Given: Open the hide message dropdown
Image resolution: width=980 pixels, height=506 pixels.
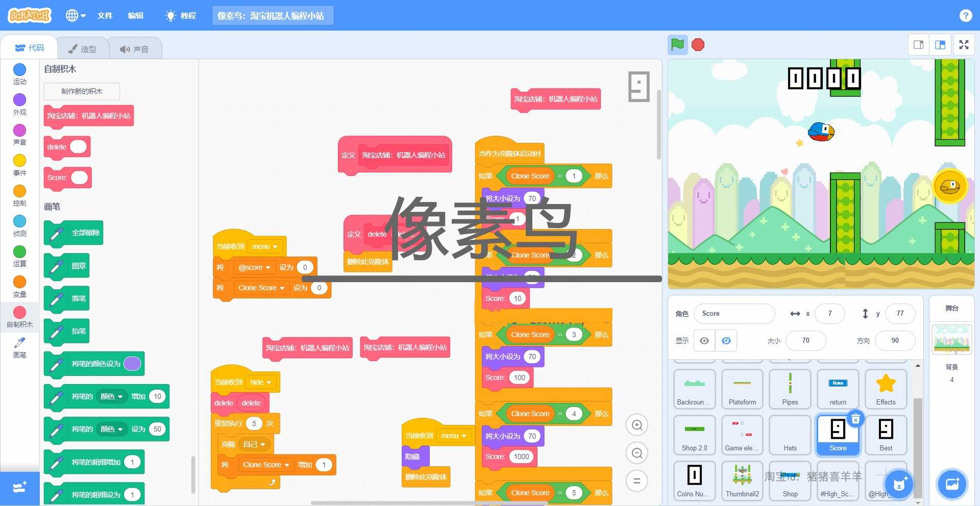Looking at the screenshot, I should pyautogui.click(x=261, y=382).
